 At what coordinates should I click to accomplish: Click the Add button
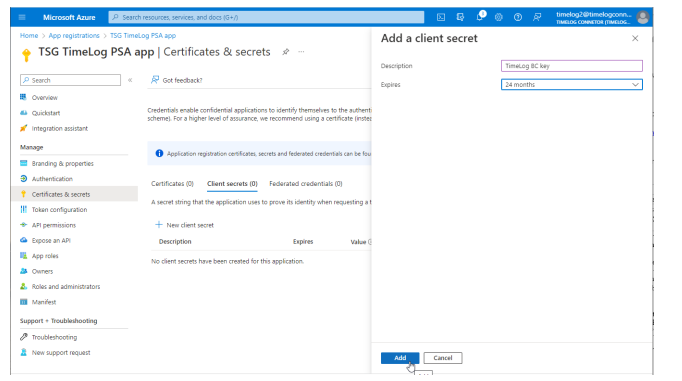click(x=400, y=358)
